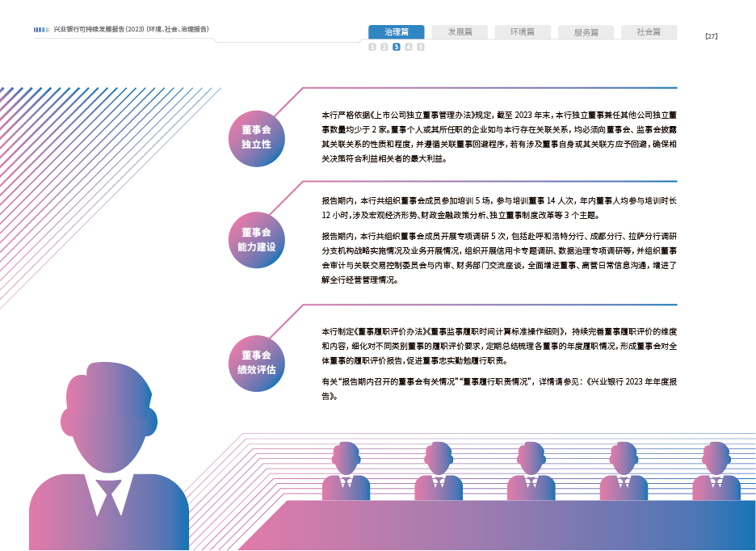Click the 兴业银行可持续发展报告 header title
Viewport: 756px width, 551px height.
tap(131, 30)
